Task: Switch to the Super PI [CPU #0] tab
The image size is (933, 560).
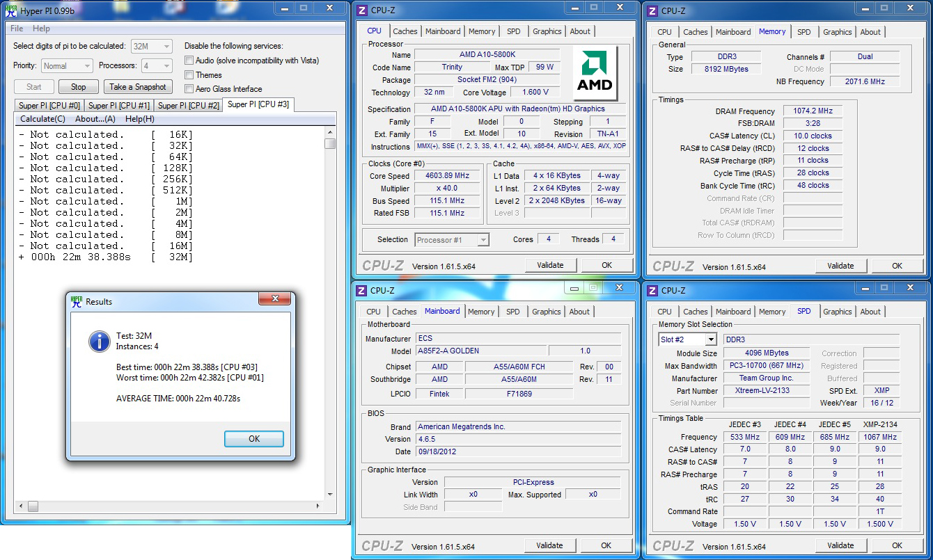Action: pos(49,106)
